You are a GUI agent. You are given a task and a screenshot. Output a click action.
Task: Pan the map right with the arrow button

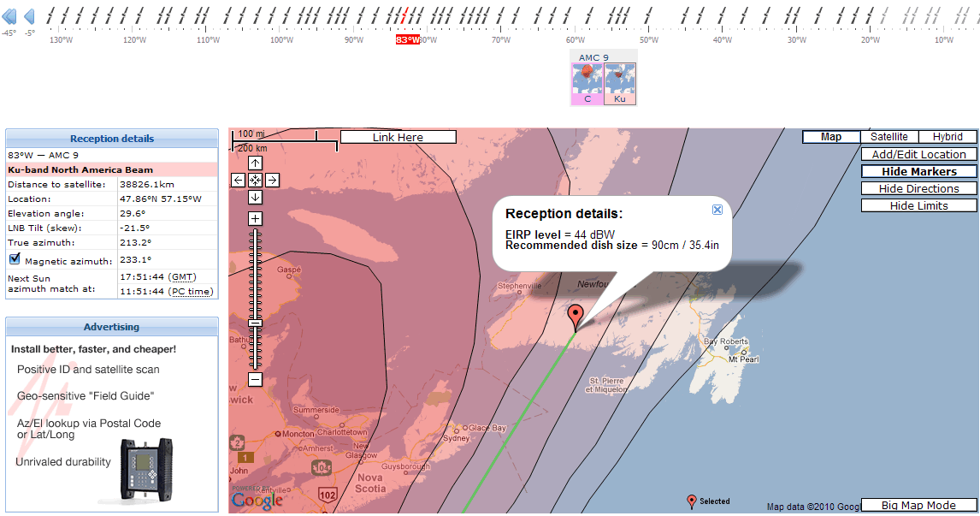pos(273,181)
